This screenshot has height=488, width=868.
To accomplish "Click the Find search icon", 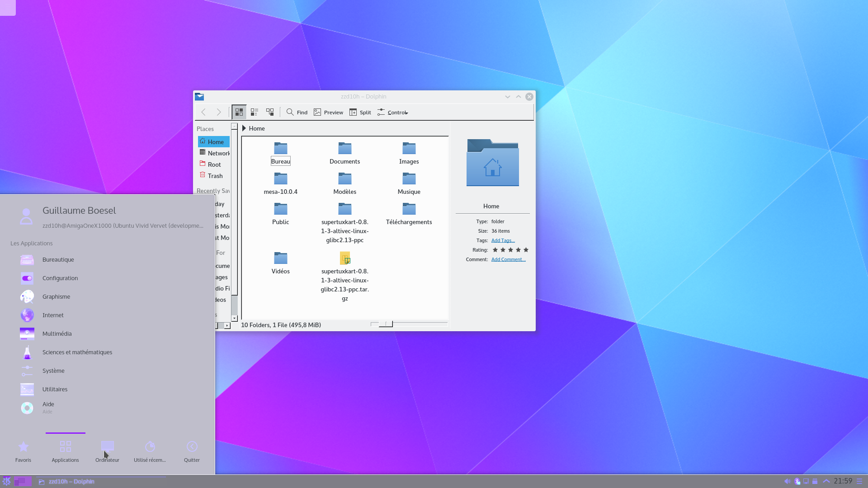I will click(290, 112).
